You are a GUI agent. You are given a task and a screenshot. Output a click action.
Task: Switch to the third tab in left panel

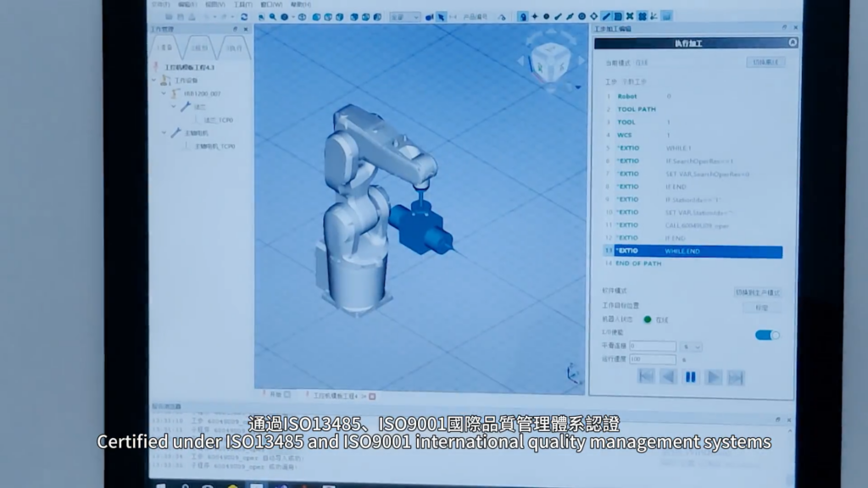coord(233,48)
